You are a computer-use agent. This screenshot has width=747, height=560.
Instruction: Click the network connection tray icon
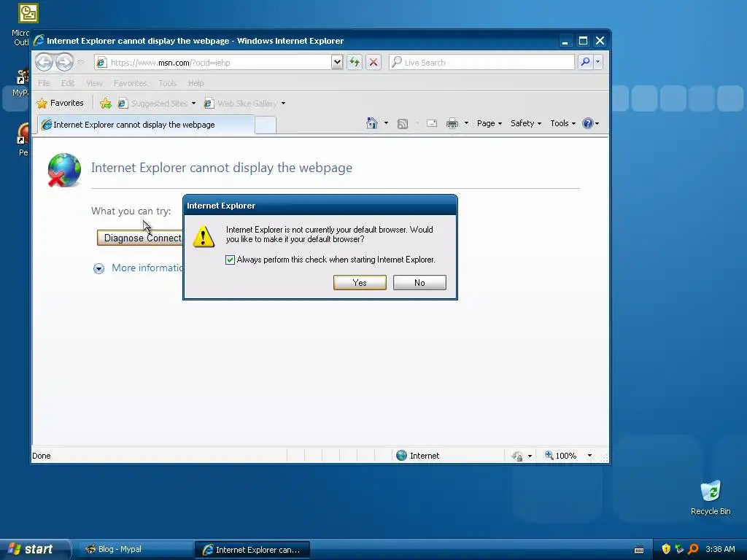(679, 549)
